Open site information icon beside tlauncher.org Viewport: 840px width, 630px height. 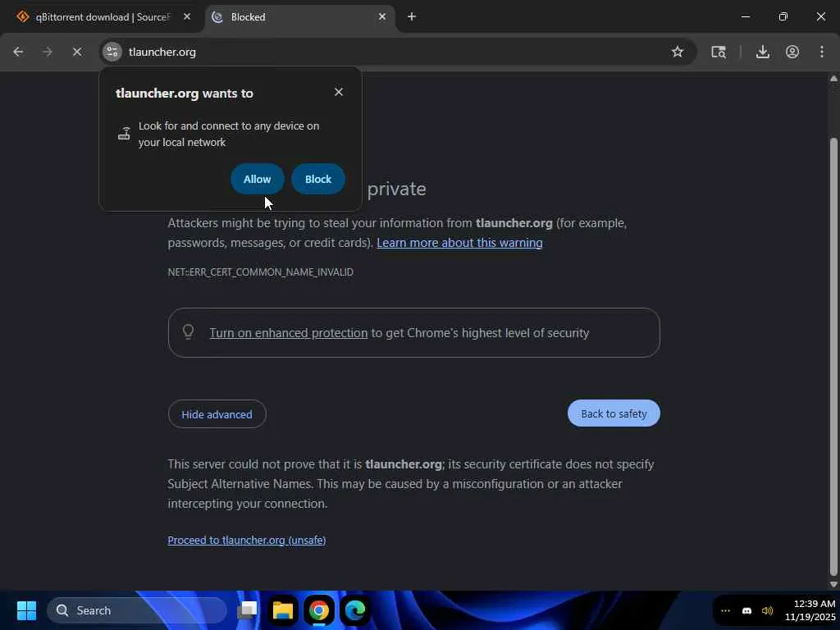tap(112, 52)
